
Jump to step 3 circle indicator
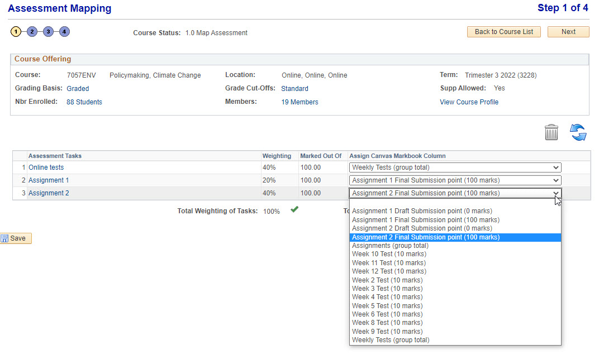coord(49,32)
